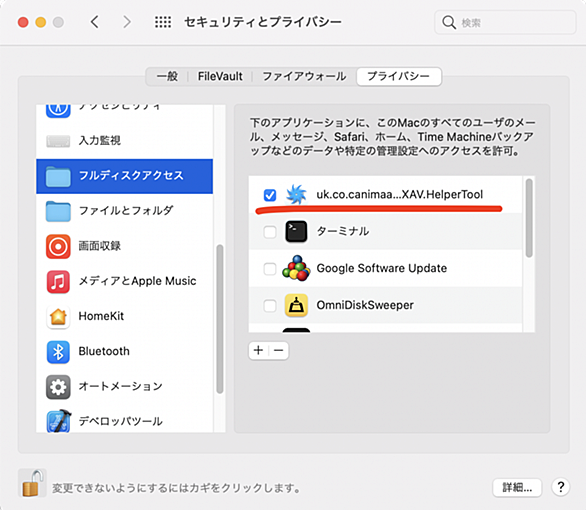This screenshot has height=510, width=586.
Task: Check the OmniDiskSweeper checkbox
Action: (x=270, y=305)
